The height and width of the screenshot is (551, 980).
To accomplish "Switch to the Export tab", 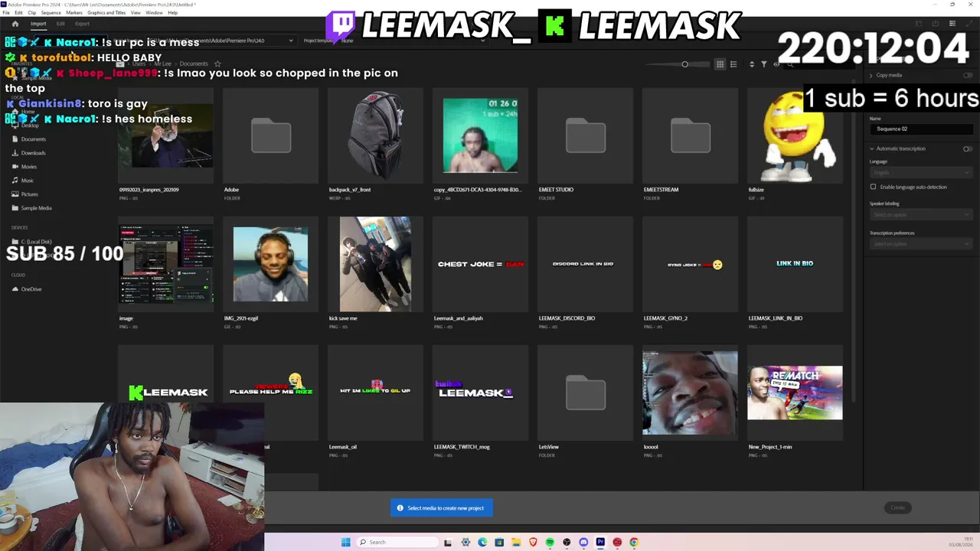I will click(82, 24).
